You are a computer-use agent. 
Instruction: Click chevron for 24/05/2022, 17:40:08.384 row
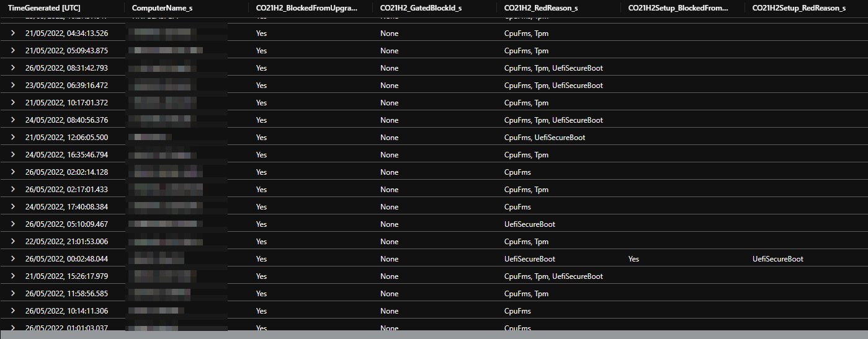[x=12, y=207]
